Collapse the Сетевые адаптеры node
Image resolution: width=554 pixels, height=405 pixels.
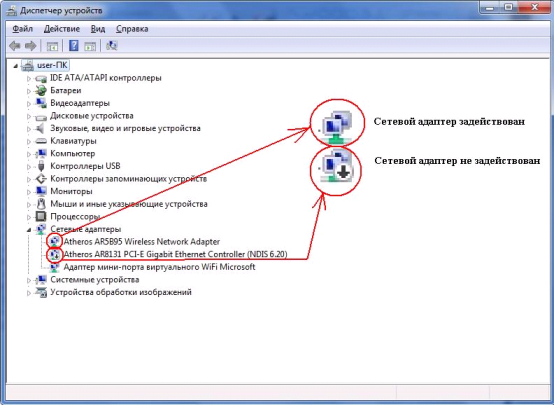pyautogui.click(x=29, y=230)
